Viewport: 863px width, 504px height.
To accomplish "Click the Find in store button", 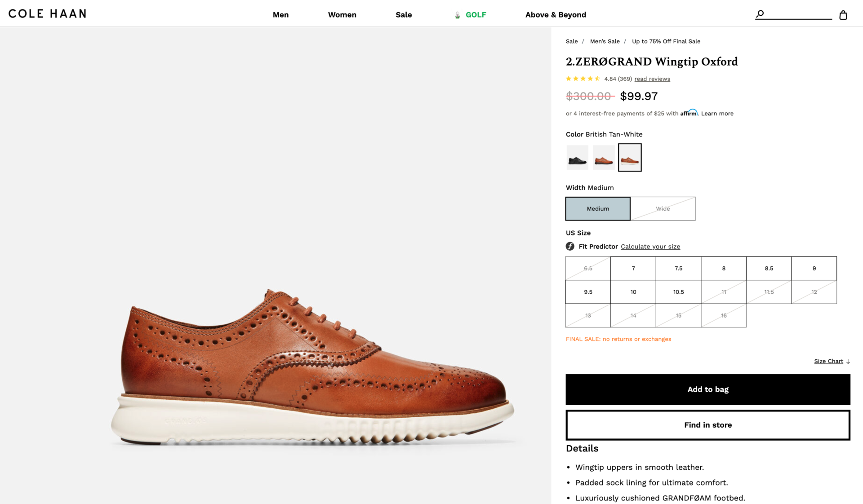I will (708, 425).
